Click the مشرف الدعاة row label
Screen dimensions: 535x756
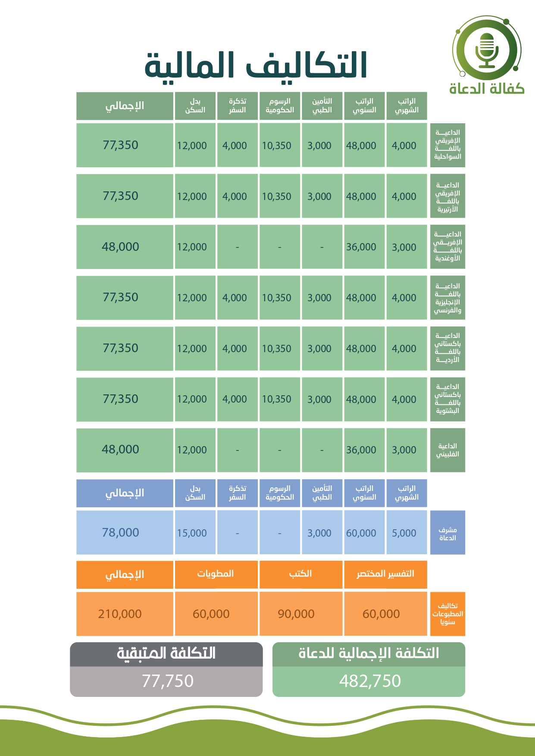[447, 533]
